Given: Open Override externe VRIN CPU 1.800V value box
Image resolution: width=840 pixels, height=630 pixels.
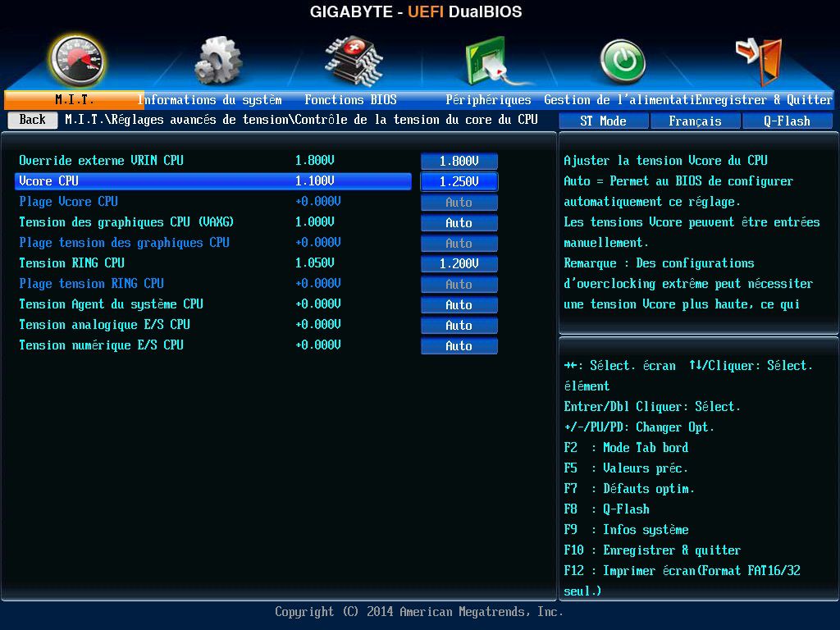Looking at the screenshot, I should pos(459,161).
